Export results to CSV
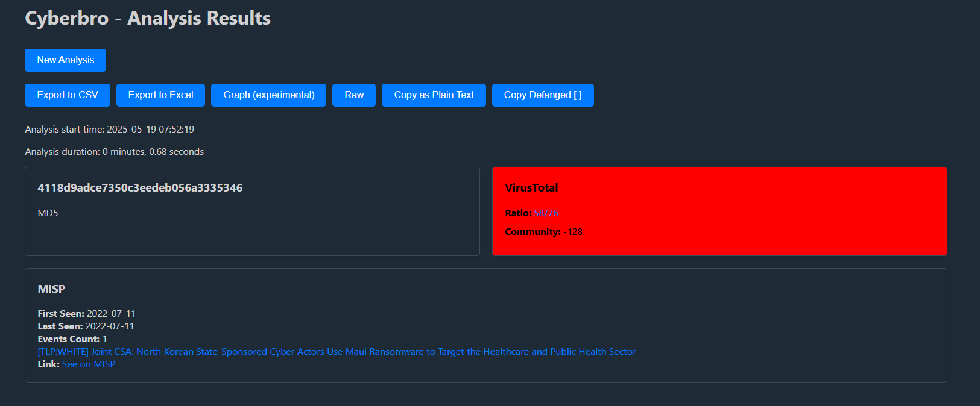980x406 pixels. point(68,95)
